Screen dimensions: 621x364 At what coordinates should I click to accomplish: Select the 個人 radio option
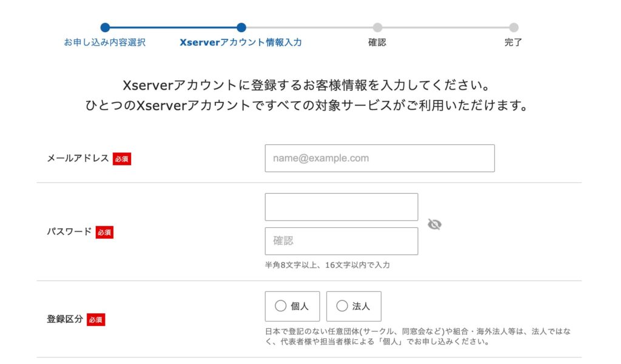(292, 306)
